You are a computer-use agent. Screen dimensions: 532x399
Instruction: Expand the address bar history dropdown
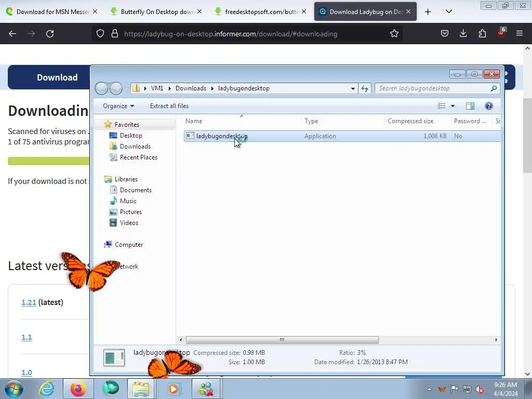click(353, 88)
